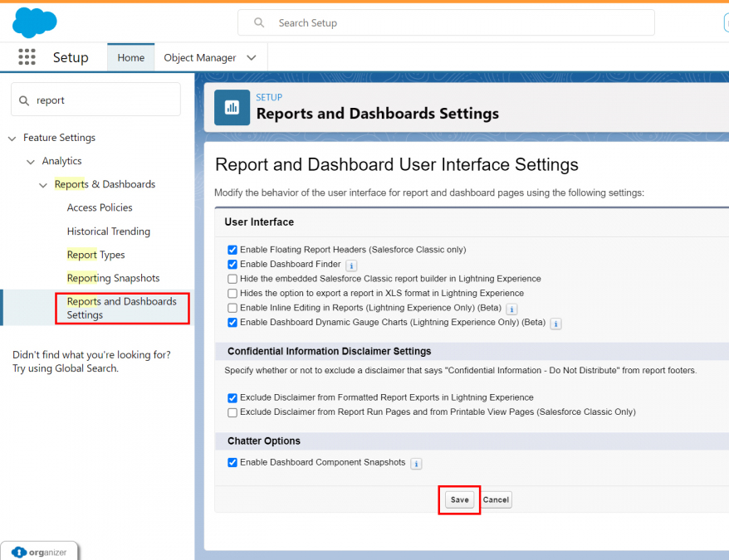Click the organizer cloud icon at bottom left
This screenshot has width=729, height=560.
tap(18, 550)
